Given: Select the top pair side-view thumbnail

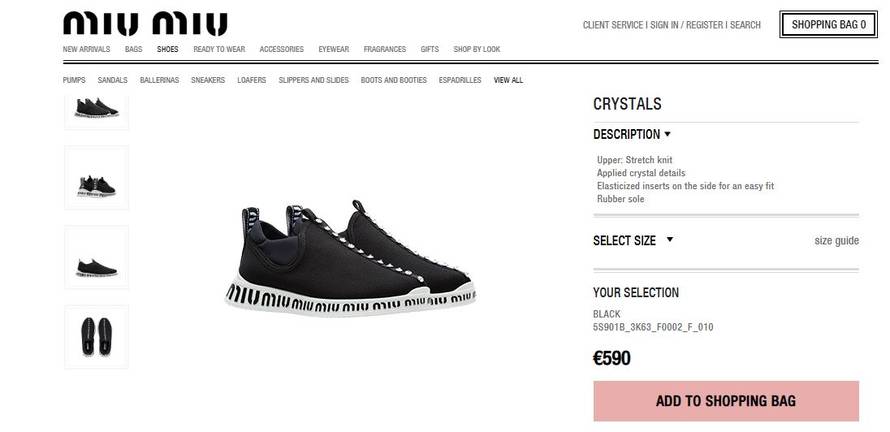Looking at the screenshot, I should 96,112.
